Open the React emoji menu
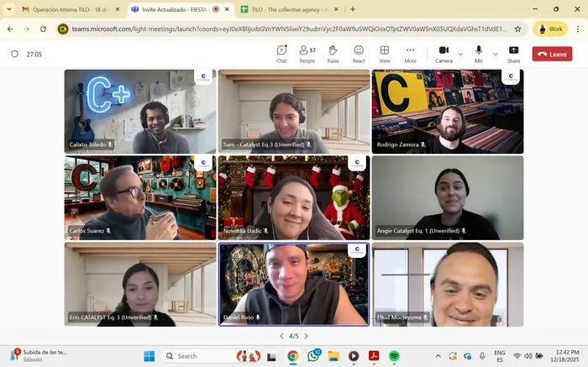The image size is (588, 367). [x=359, y=54]
